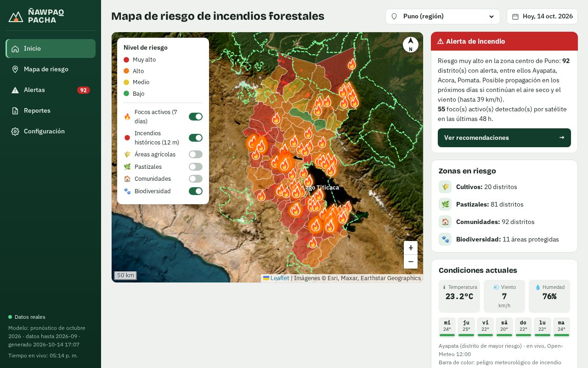This screenshot has height=368, width=588.
Task: Click the Humedad 76% value
Action: tap(549, 297)
